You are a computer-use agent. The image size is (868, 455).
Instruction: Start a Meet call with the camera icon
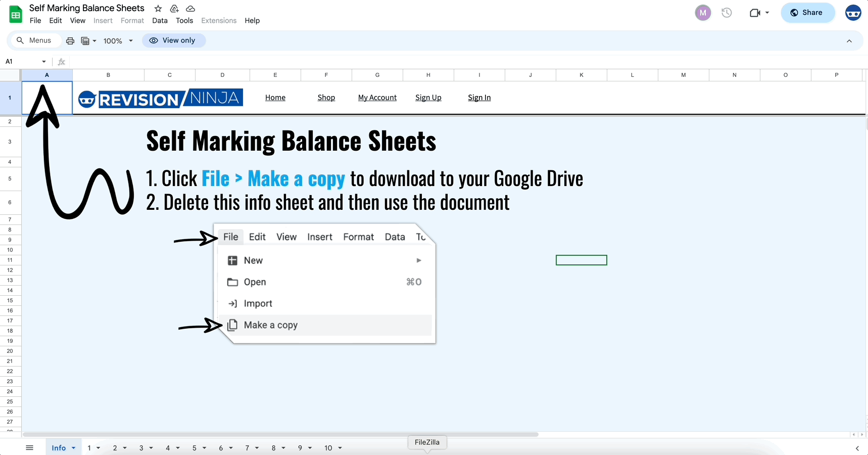pos(756,13)
